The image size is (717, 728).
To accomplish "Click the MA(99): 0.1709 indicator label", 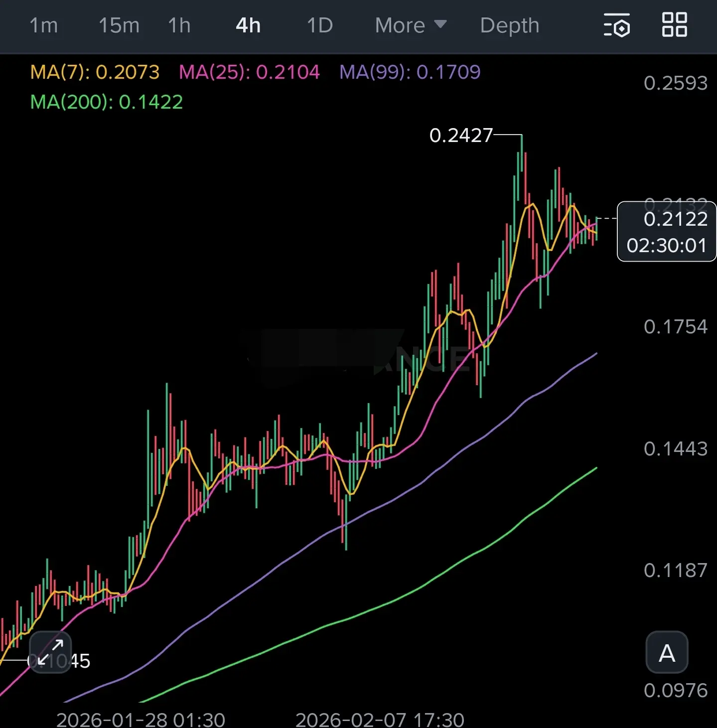I will pyautogui.click(x=410, y=72).
